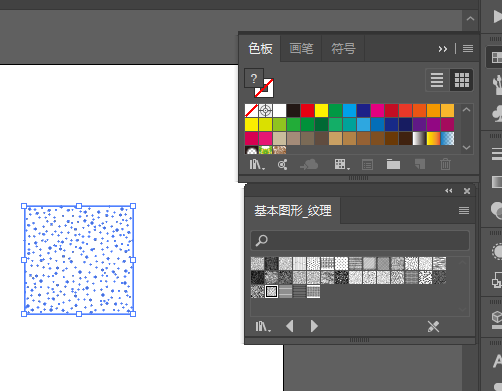
Task: Open Appearance panel icon in dock
Action: (497, 251)
